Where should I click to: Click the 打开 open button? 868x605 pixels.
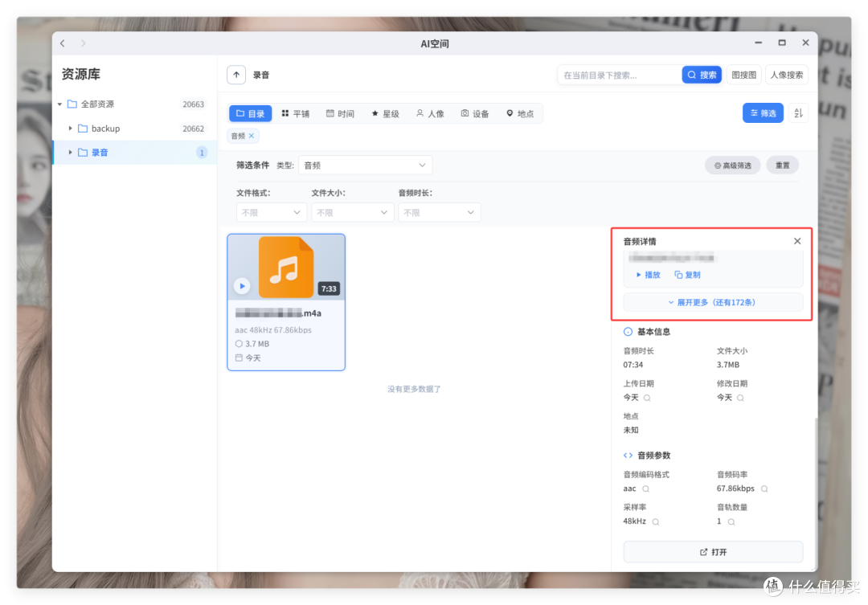pyautogui.click(x=712, y=552)
